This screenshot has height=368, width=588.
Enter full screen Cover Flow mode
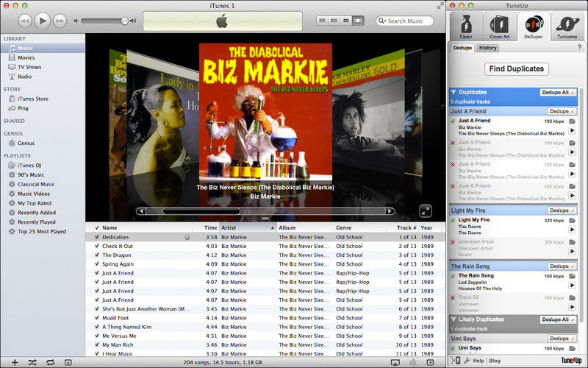pos(425,211)
